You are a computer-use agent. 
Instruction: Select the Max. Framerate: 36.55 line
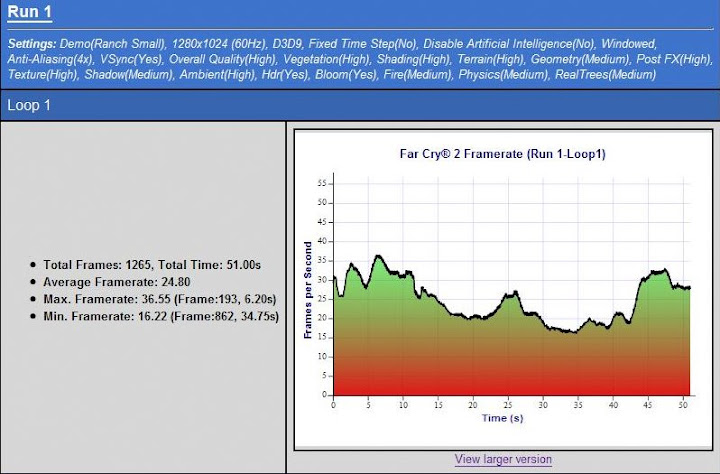click(160, 299)
